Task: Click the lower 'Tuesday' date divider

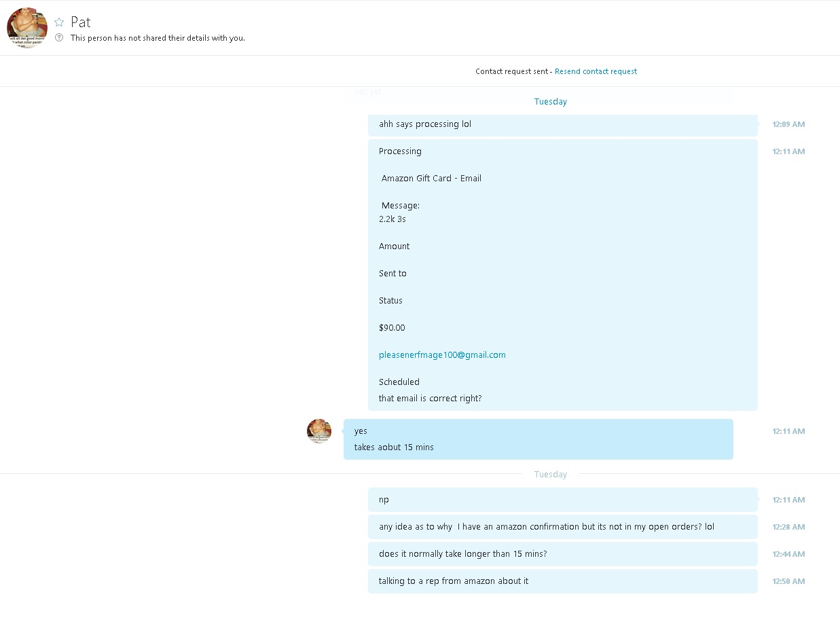Action: pos(551,475)
